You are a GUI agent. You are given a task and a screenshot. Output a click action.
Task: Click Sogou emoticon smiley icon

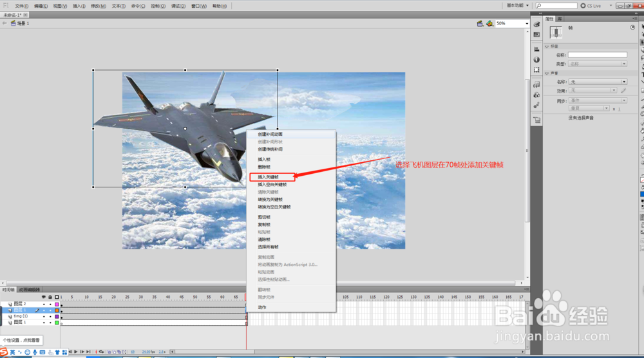pos(27,352)
